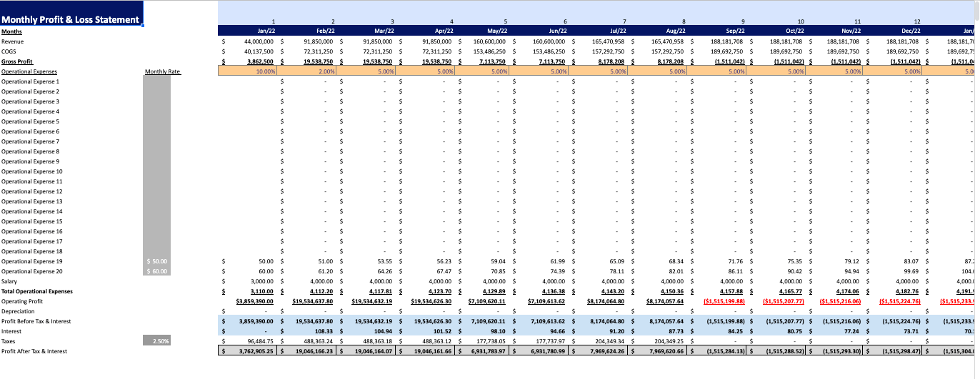Select the Revenue row label
Screen dimensions: 980x379
(x=13, y=41)
